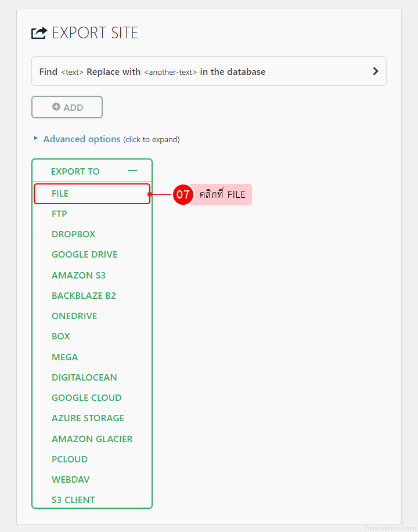This screenshot has width=418, height=532.
Task: Open the Export To dropdown header
Action: (x=75, y=171)
